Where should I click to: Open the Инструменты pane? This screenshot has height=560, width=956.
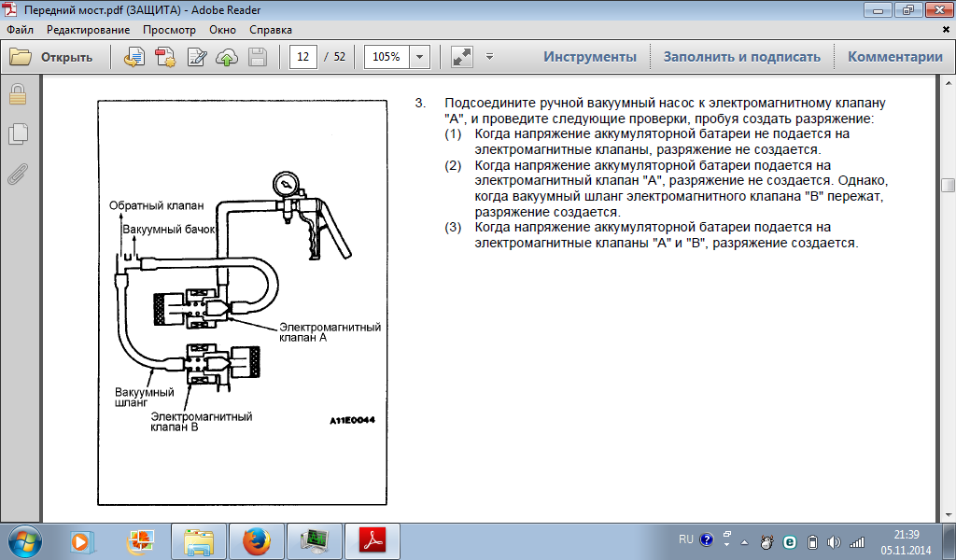590,57
